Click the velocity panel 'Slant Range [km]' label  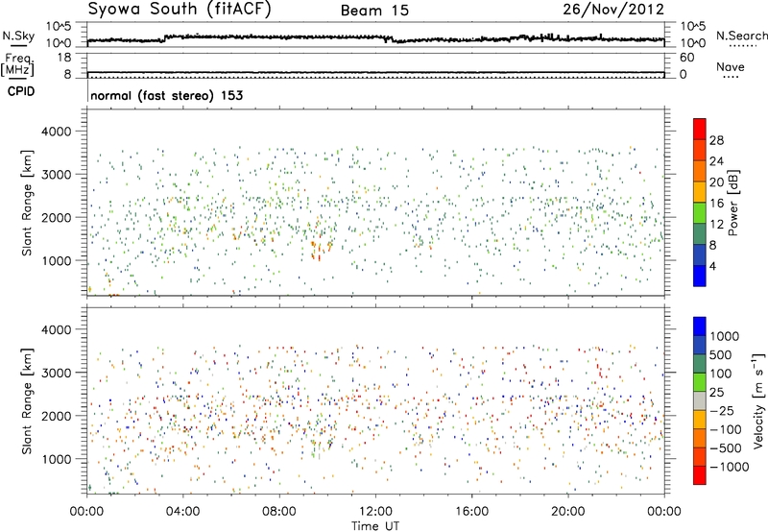27,400
